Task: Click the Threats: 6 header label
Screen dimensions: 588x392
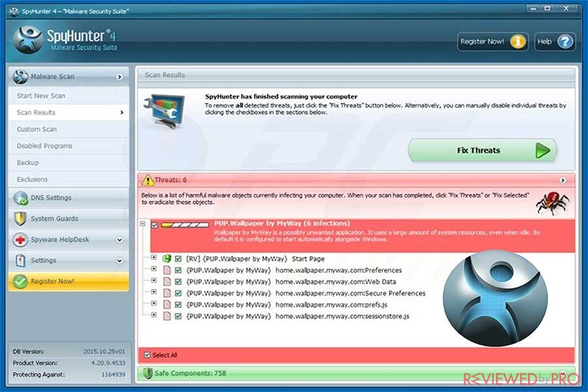Action: (x=171, y=180)
